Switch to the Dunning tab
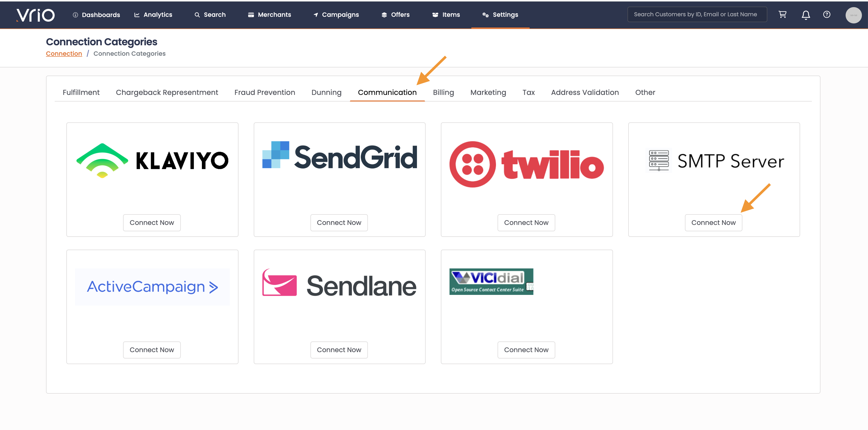This screenshot has width=868, height=430. (326, 92)
